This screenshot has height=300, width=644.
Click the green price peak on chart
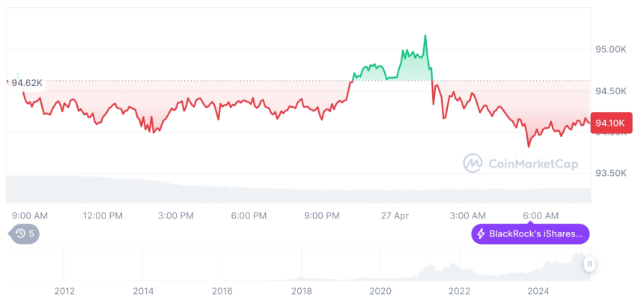tap(425, 36)
